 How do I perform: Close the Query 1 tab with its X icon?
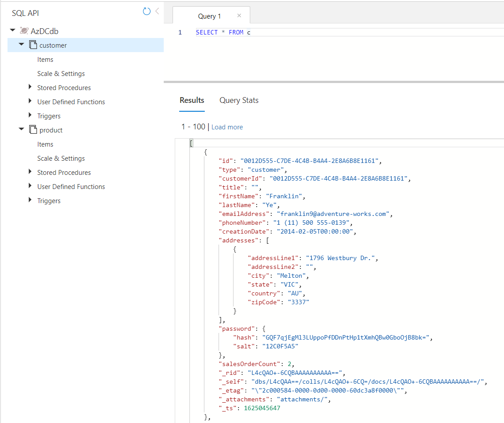[x=239, y=15]
